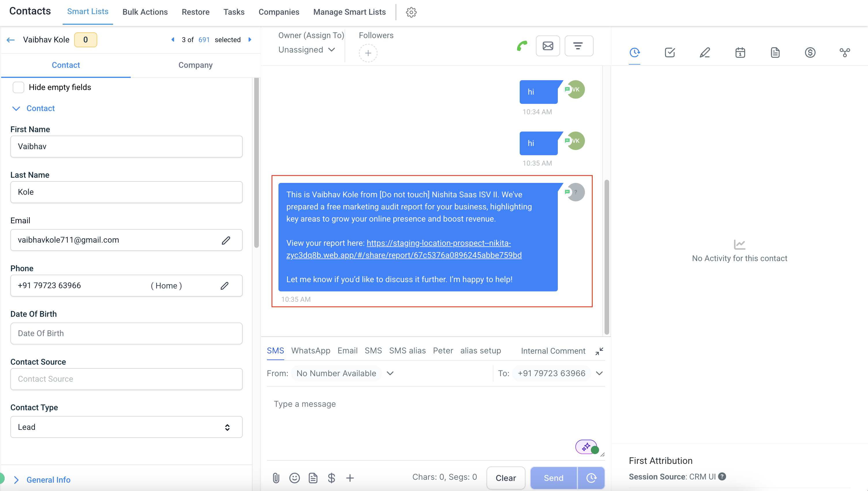Click the attachment paperclip icon
This screenshot has width=868, height=491.
coord(276,478)
